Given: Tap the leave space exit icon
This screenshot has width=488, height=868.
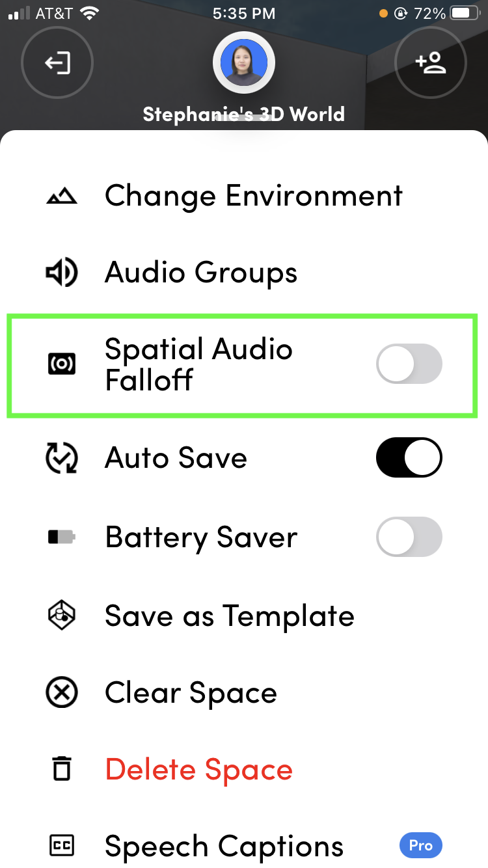Looking at the screenshot, I should click(x=57, y=63).
